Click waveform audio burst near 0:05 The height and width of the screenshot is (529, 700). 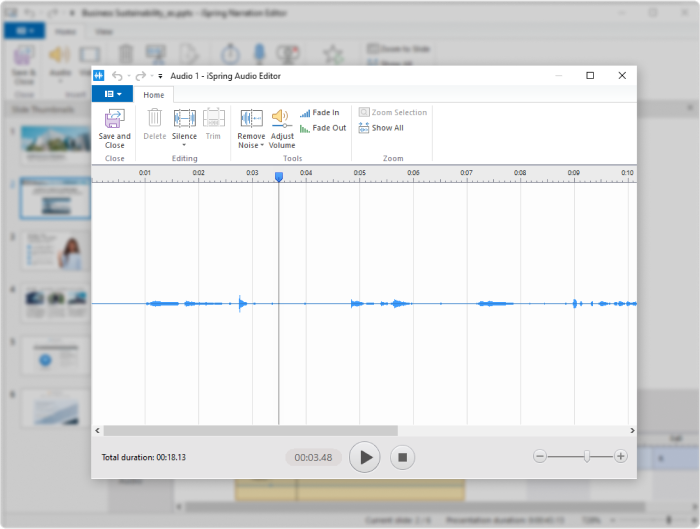pyautogui.click(x=357, y=304)
